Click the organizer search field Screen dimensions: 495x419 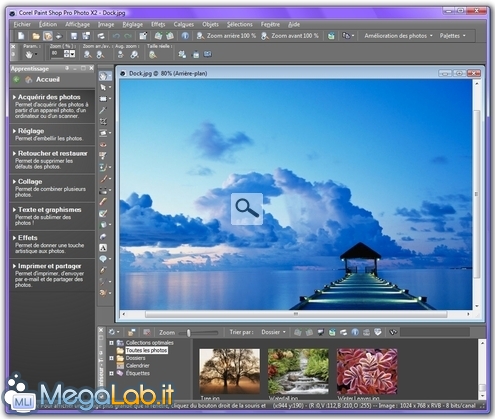(x=435, y=332)
